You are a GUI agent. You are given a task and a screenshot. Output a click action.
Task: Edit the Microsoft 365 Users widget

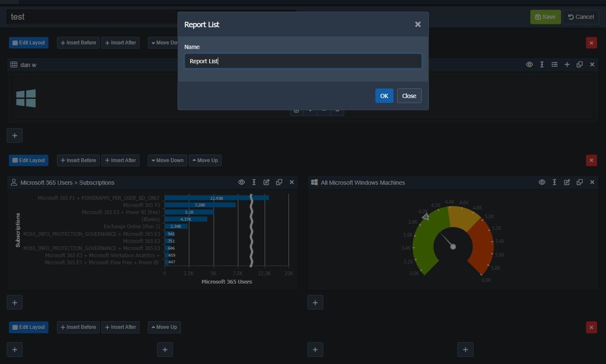(266, 182)
